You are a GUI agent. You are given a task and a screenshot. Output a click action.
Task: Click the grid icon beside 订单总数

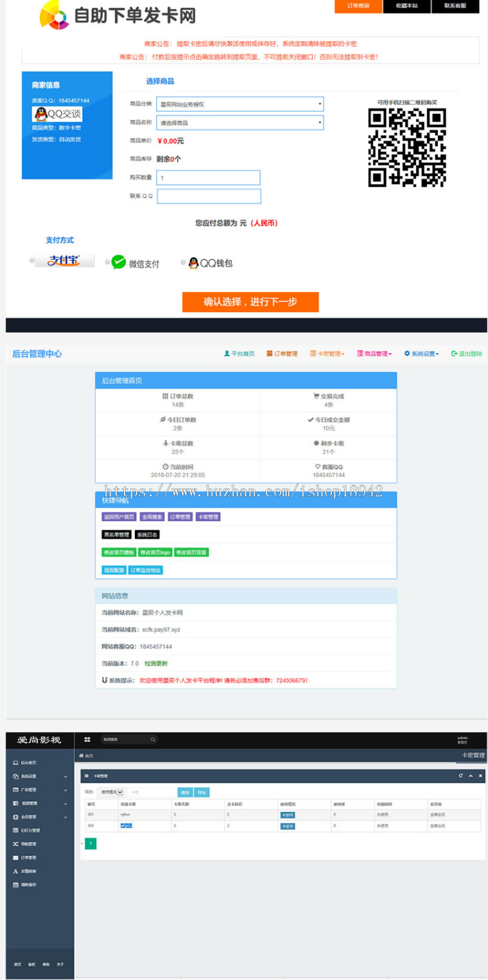(165, 396)
